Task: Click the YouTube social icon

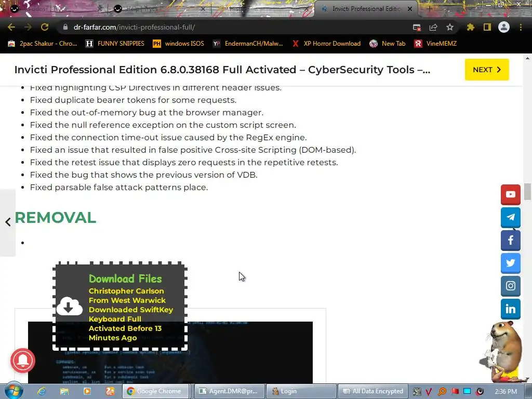Action: point(511,194)
